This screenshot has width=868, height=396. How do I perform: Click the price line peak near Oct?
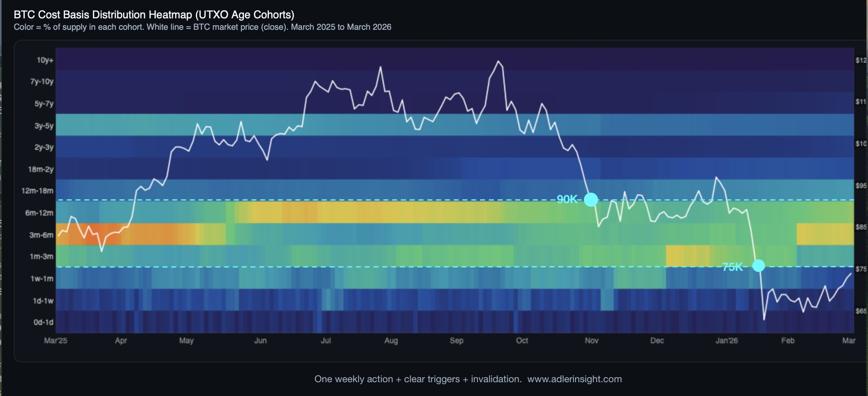coord(498,61)
